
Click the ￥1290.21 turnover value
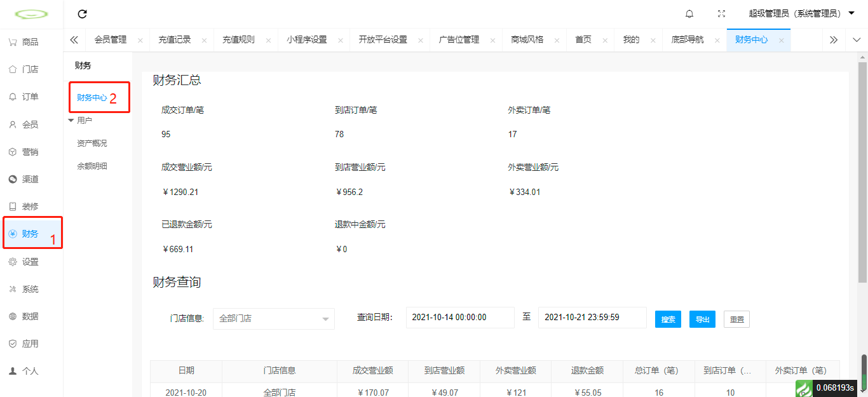point(181,192)
